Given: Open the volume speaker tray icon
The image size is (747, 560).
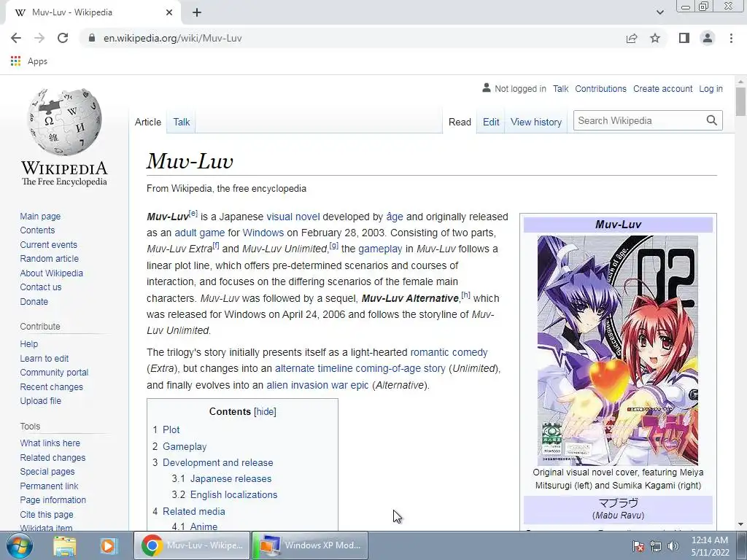Looking at the screenshot, I should pos(673,546).
